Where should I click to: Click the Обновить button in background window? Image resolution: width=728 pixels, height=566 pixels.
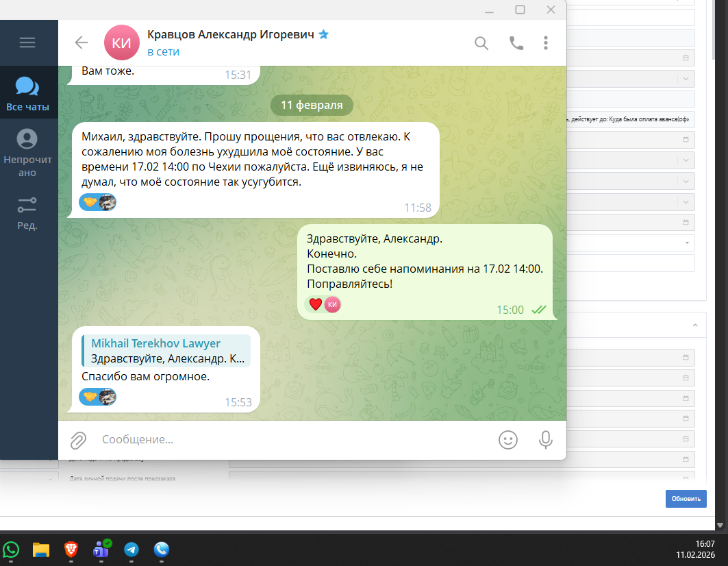point(686,499)
